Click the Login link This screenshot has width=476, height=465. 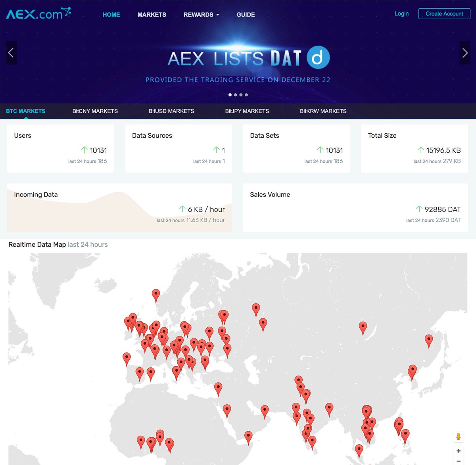tap(401, 13)
